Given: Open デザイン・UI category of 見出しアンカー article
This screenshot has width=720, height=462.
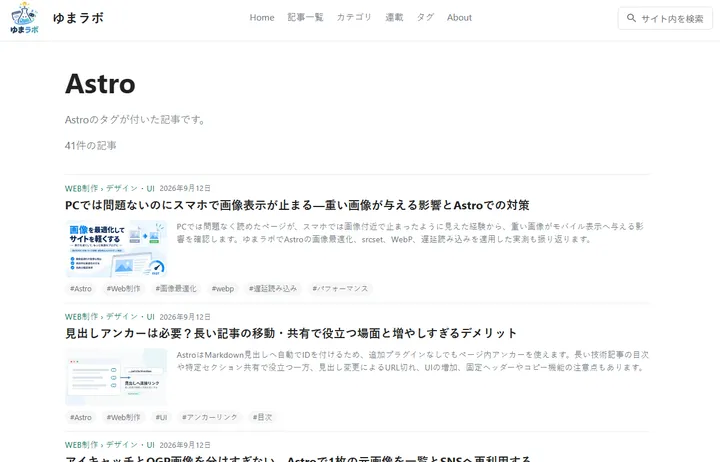Looking at the screenshot, I should point(130,317).
